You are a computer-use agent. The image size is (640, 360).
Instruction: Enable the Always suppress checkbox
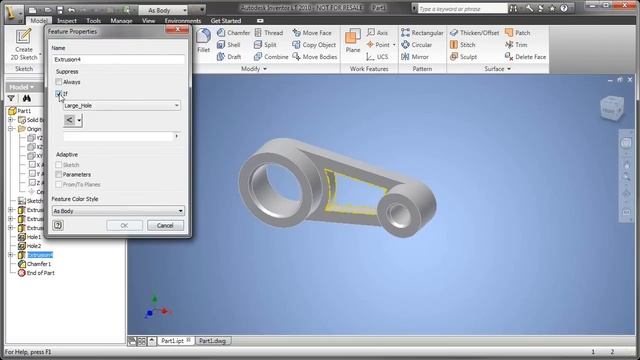click(59, 82)
